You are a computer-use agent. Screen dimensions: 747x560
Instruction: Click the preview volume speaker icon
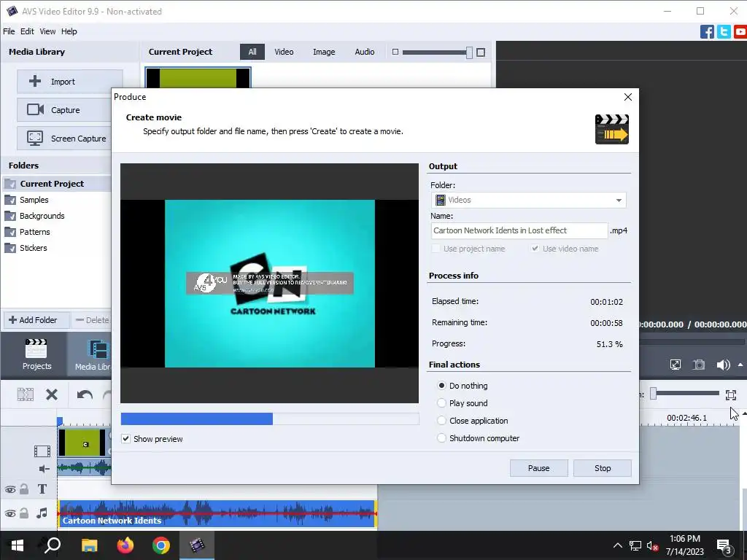click(x=723, y=365)
